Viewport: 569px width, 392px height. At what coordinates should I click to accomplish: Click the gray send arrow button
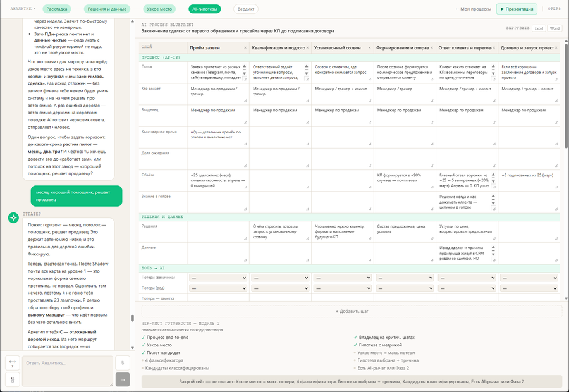[123, 379]
